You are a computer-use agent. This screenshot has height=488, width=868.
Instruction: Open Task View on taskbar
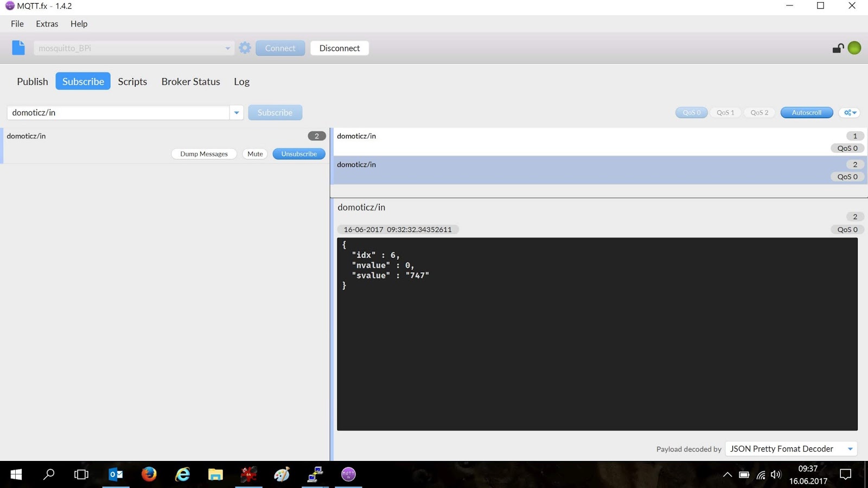[81, 474]
